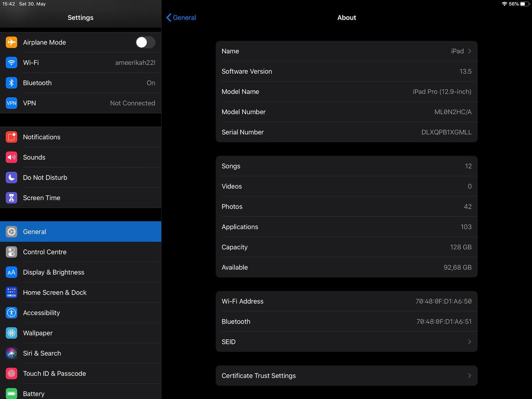This screenshot has height=399, width=532.
Task: Tap the status bar date Sat 30. May
Action: [32, 4]
